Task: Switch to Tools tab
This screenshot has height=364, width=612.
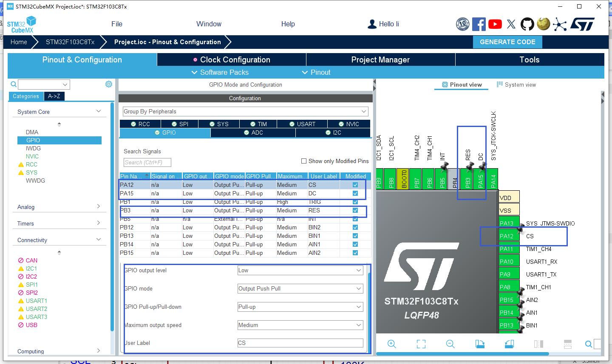Action: pos(530,59)
